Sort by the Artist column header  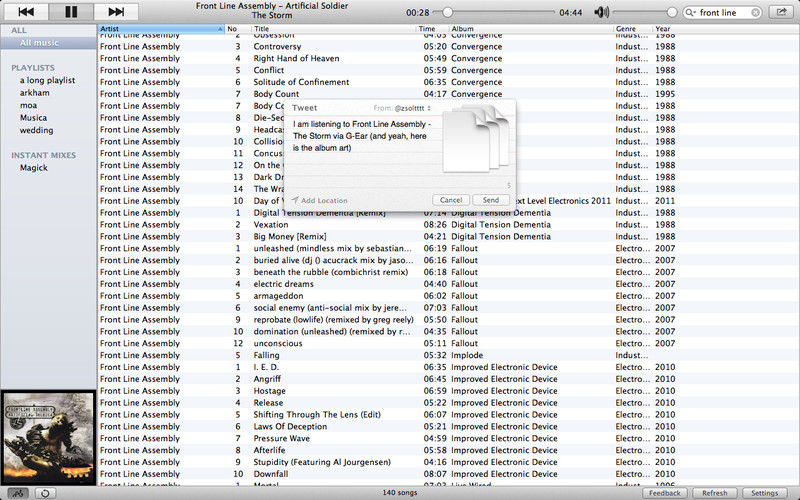pos(161,29)
